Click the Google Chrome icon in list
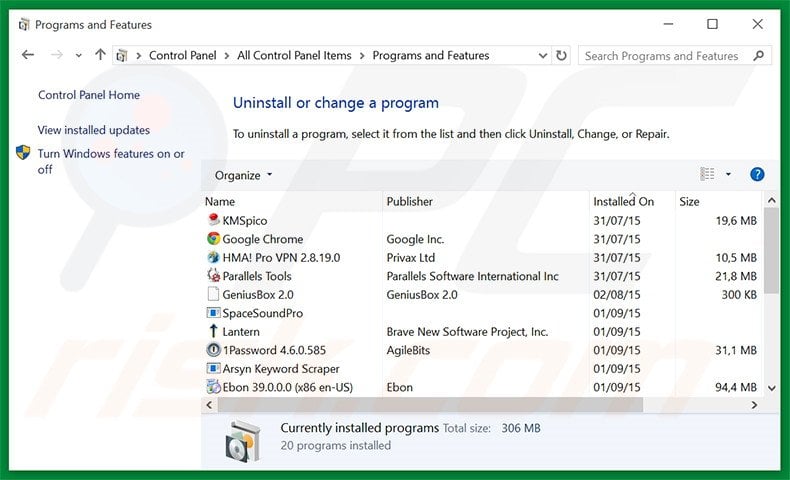 214,238
